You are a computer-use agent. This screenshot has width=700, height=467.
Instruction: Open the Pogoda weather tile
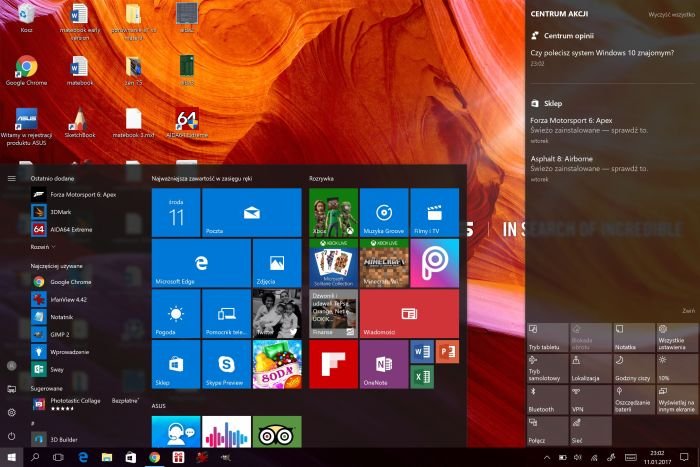(x=176, y=314)
